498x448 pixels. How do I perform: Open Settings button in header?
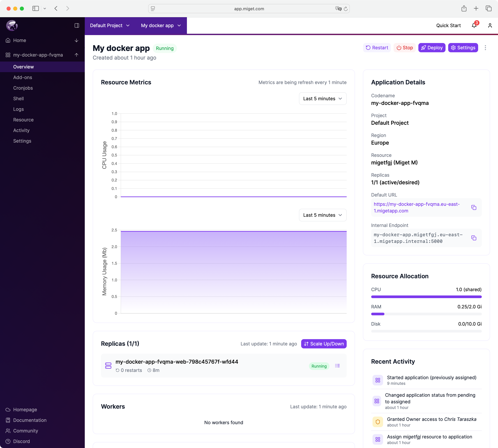(x=463, y=48)
